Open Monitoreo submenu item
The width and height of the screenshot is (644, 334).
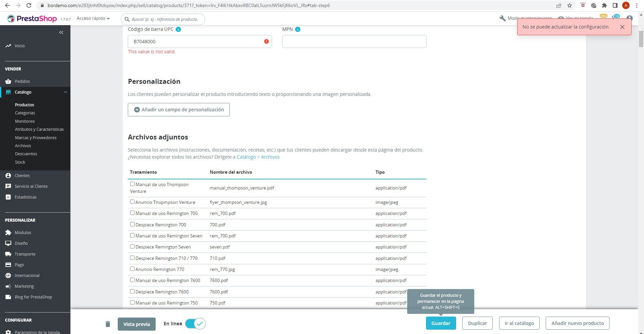[25, 121]
